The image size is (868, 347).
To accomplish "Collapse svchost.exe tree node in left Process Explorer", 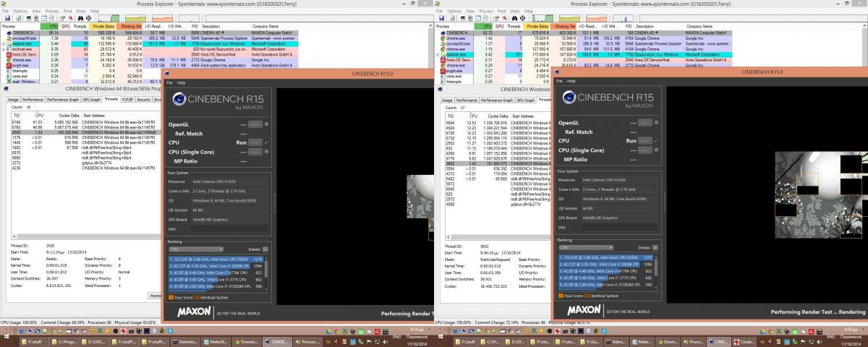I will 2,48.
